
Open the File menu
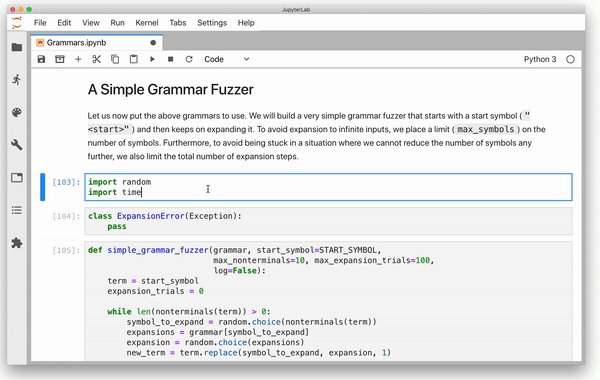40,23
